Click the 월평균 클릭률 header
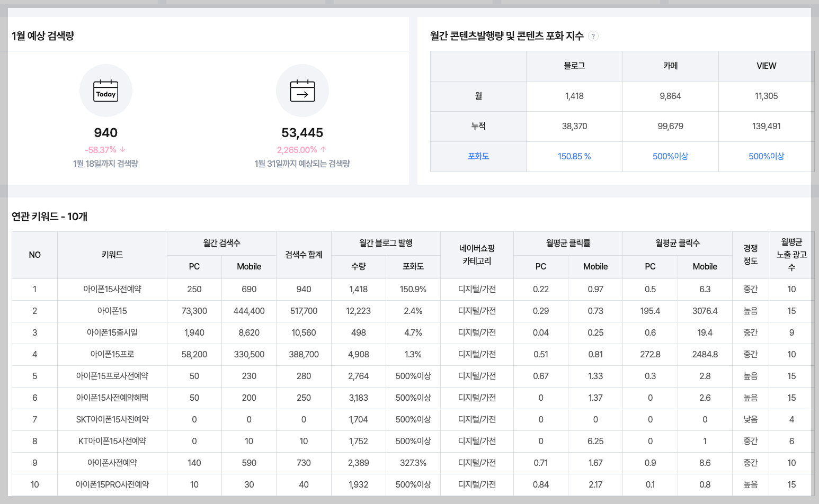Screen dimensions: 819x504 pyautogui.click(x=568, y=243)
